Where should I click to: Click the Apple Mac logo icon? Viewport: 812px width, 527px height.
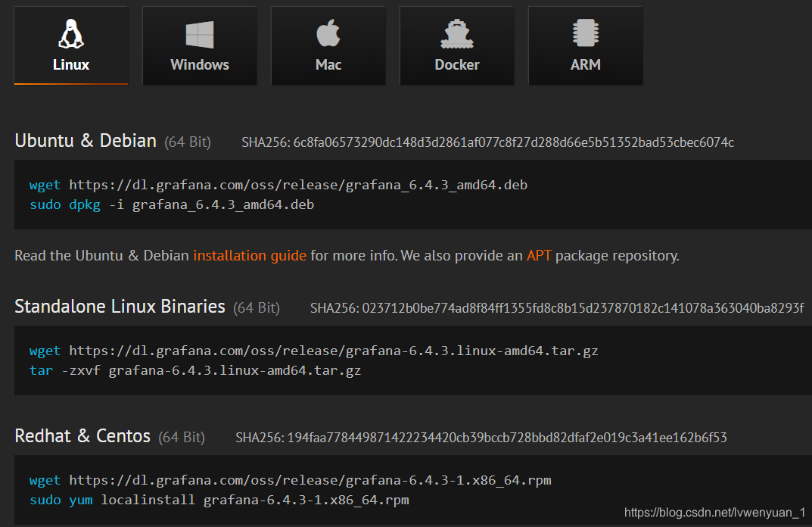(x=328, y=33)
